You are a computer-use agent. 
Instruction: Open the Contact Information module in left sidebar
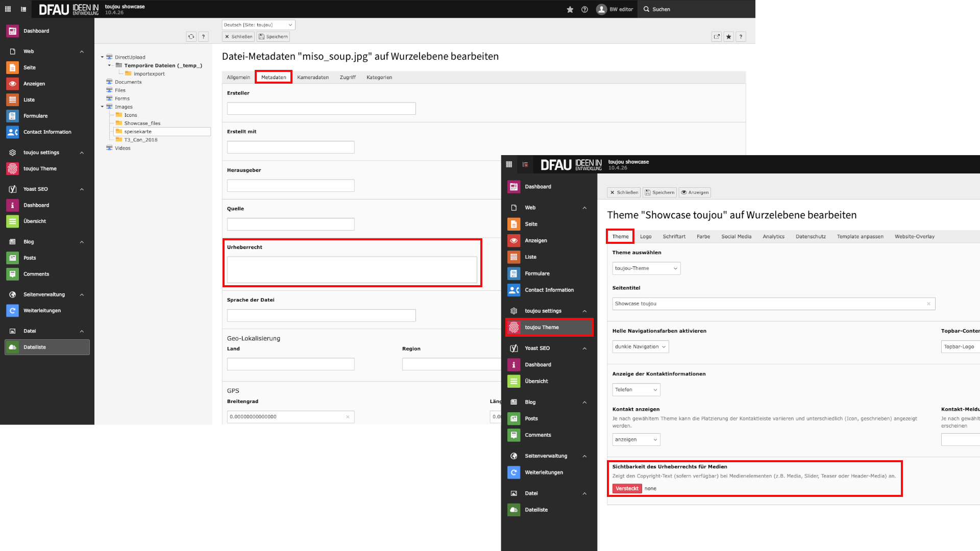47,132
